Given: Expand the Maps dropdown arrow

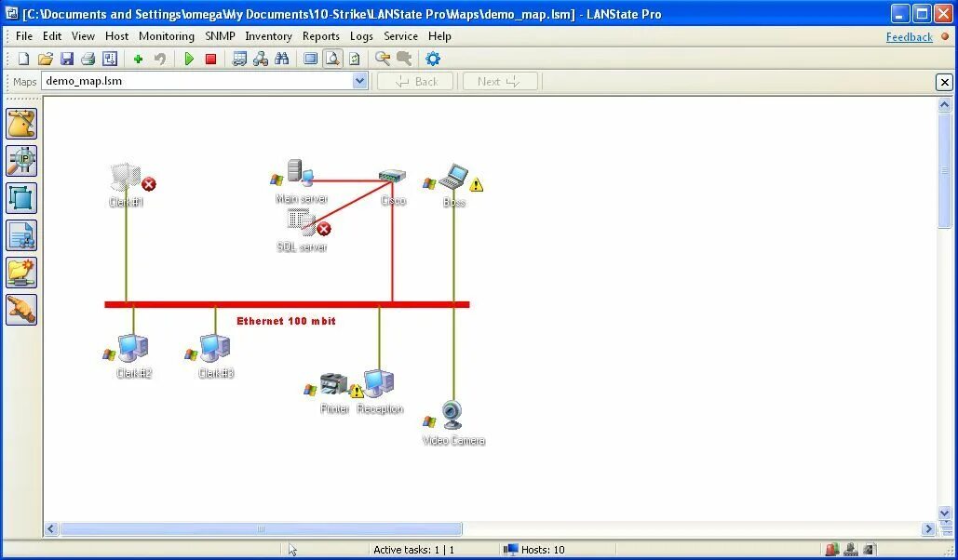Looking at the screenshot, I should point(360,81).
